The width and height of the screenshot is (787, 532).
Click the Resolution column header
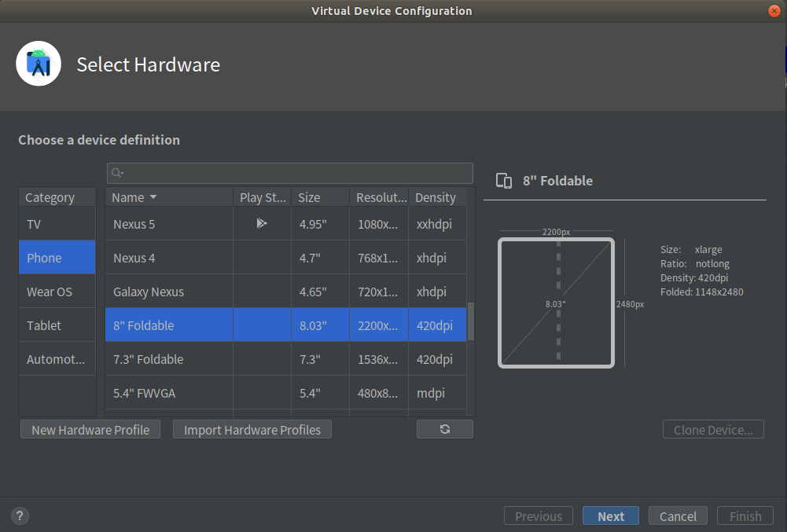380,197
